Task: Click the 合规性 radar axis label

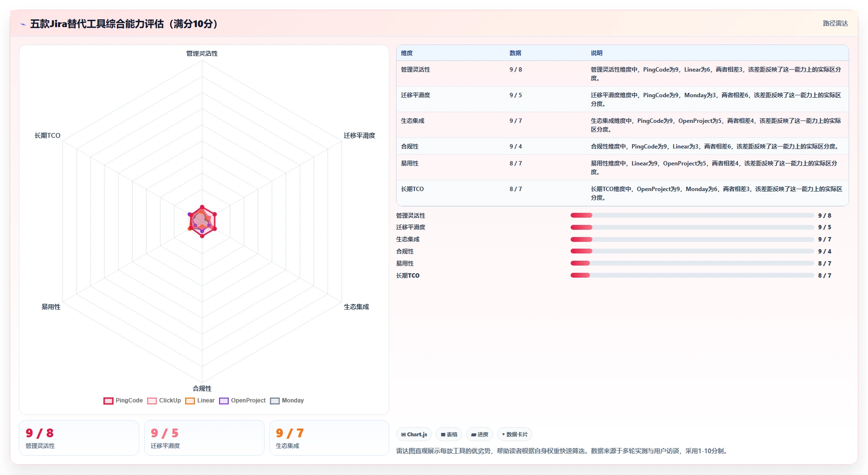Action: (202, 388)
